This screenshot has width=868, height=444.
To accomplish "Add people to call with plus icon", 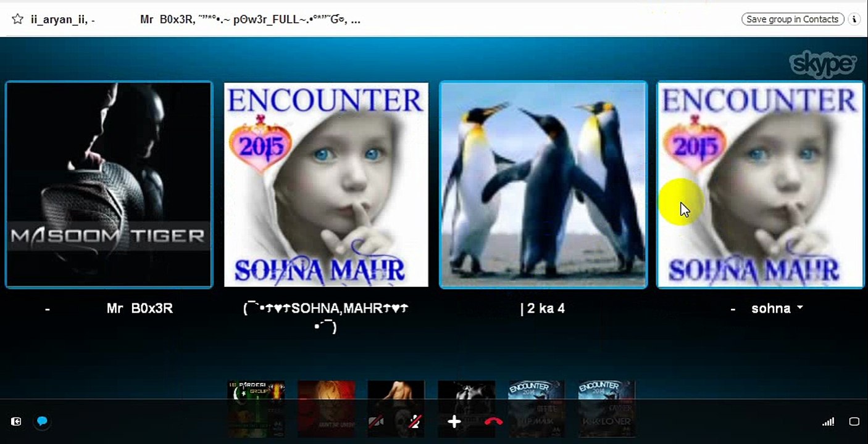I will pyautogui.click(x=454, y=422).
